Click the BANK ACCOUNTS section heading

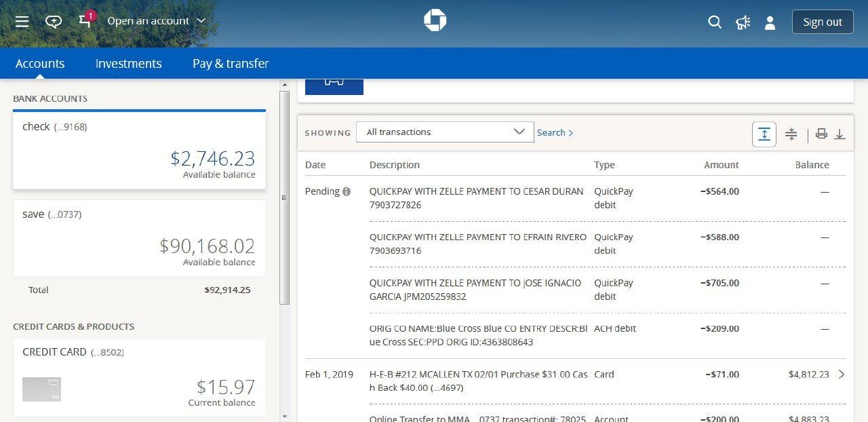coord(50,98)
